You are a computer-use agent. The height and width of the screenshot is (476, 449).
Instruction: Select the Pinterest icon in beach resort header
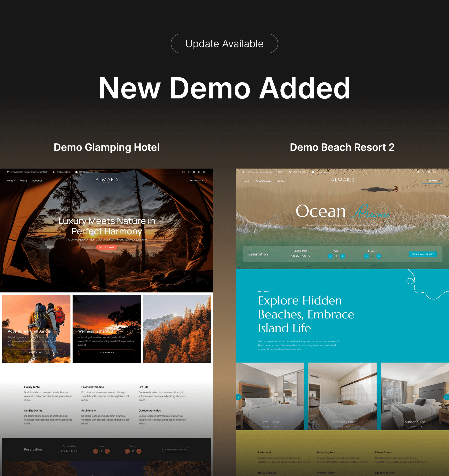tap(434, 172)
